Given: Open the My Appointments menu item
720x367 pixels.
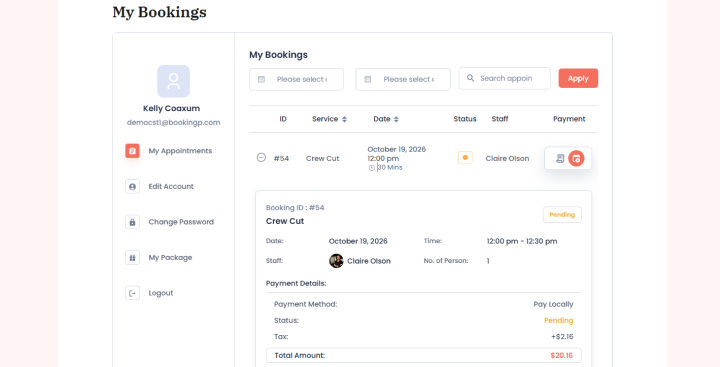Looking at the screenshot, I should tap(180, 151).
